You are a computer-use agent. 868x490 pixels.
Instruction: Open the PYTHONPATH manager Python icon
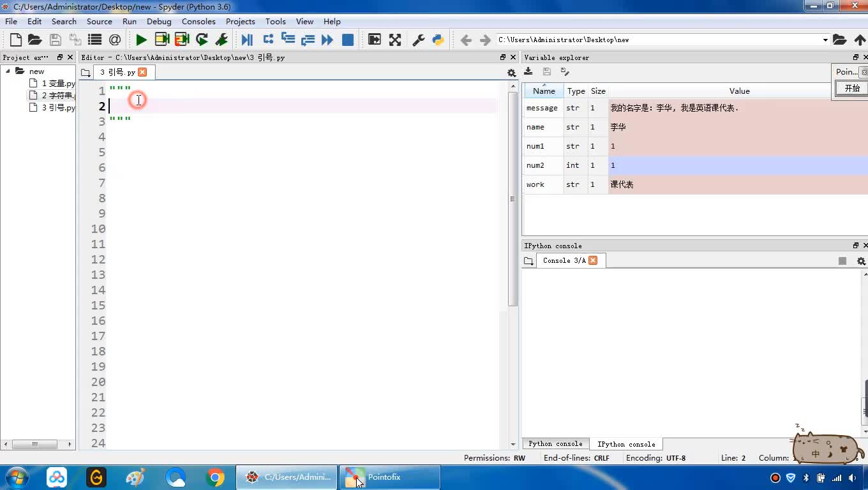click(x=438, y=40)
